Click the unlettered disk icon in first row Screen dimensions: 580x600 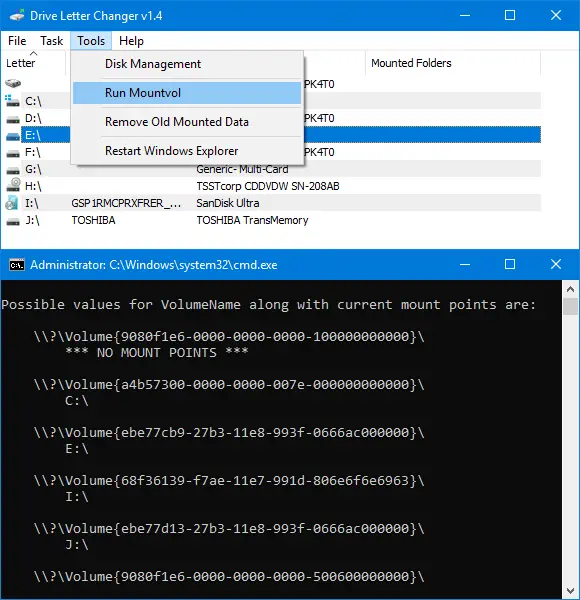[13, 83]
